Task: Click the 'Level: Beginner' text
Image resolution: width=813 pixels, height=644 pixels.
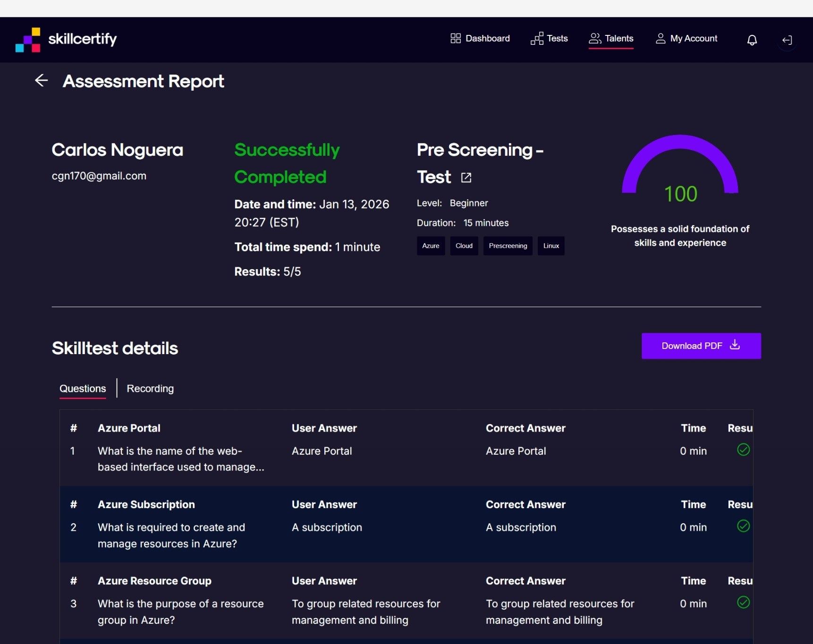Action: (x=452, y=203)
